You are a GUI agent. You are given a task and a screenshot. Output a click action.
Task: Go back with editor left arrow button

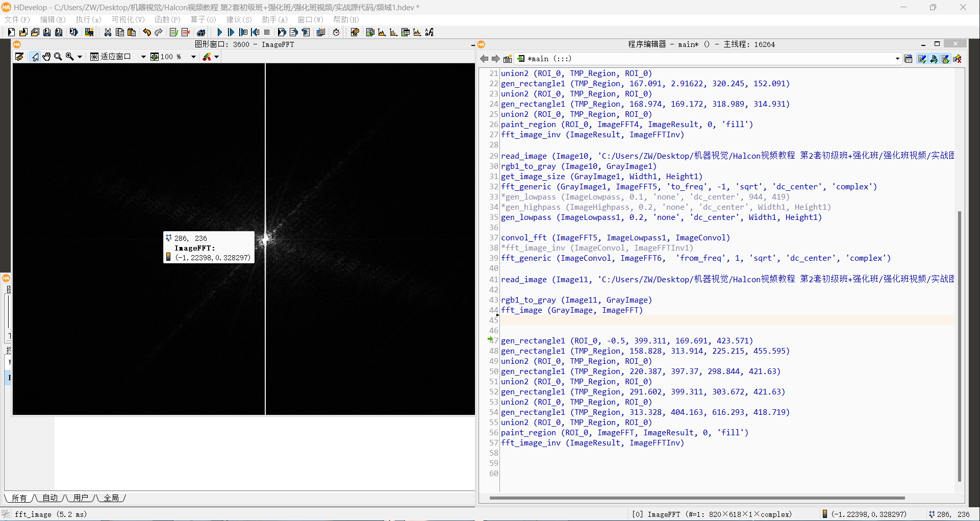coord(484,59)
